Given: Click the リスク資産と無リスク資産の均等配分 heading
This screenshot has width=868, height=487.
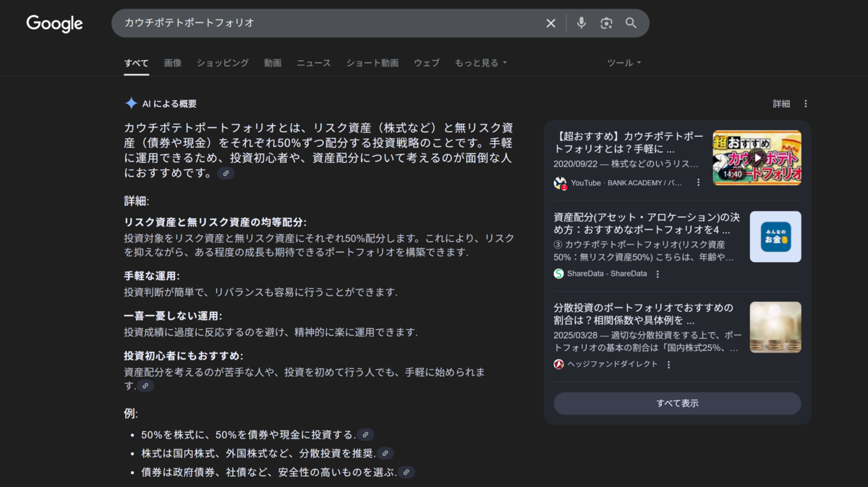Looking at the screenshot, I should pos(215,222).
